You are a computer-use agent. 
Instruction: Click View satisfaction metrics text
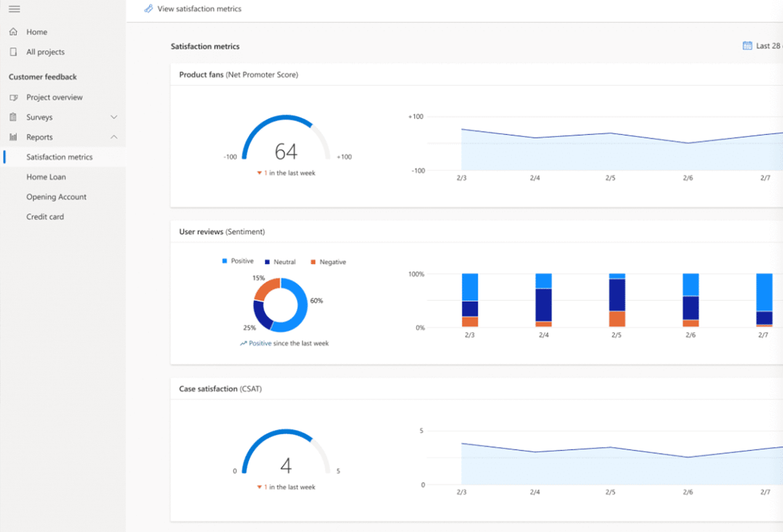click(199, 9)
